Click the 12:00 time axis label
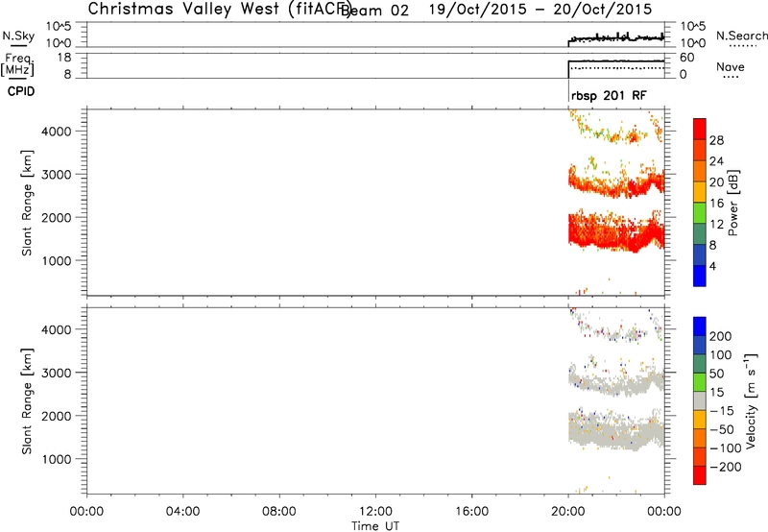Image resolution: width=768 pixels, height=532 pixels. click(x=375, y=512)
